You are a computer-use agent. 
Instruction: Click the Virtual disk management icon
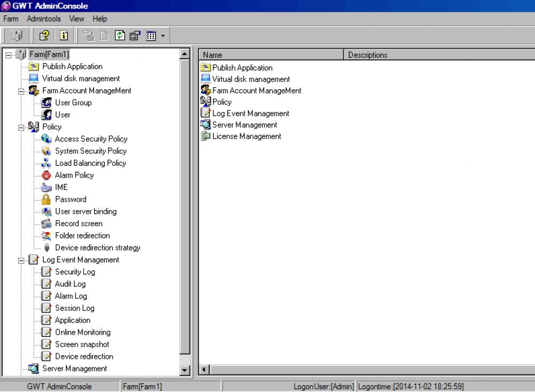click(x=33, y=78)
